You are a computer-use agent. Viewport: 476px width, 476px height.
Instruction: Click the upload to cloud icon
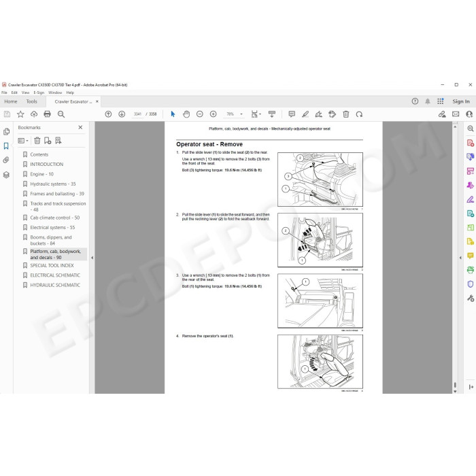pyautogui.click(x=34, y=114)
